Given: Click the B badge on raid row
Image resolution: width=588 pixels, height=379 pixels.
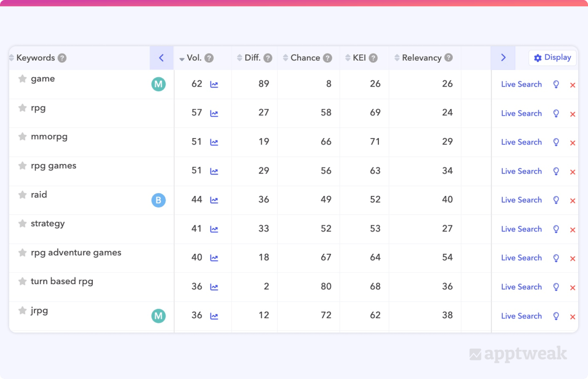Looking at the screenshot, I should [x=158, y=200].
